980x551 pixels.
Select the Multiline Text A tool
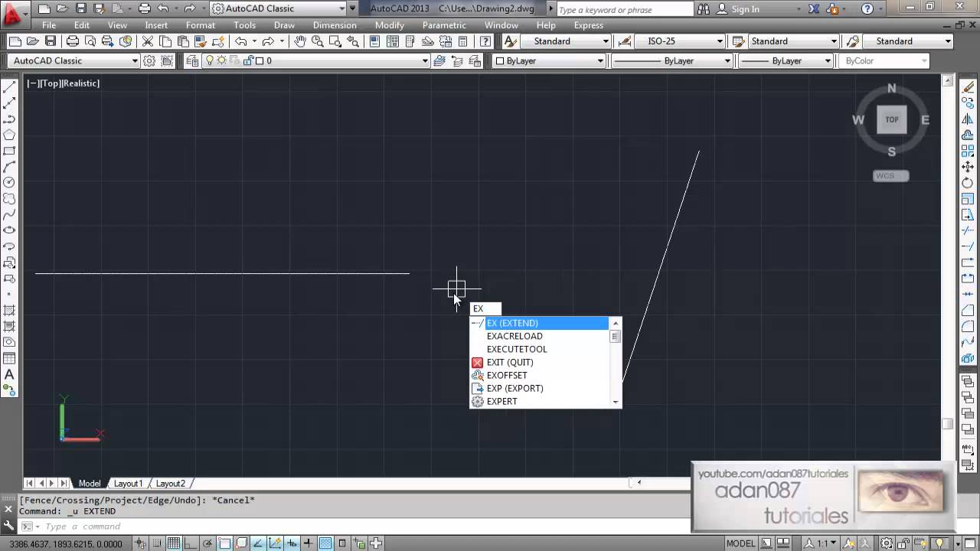[x=10, y=374]
